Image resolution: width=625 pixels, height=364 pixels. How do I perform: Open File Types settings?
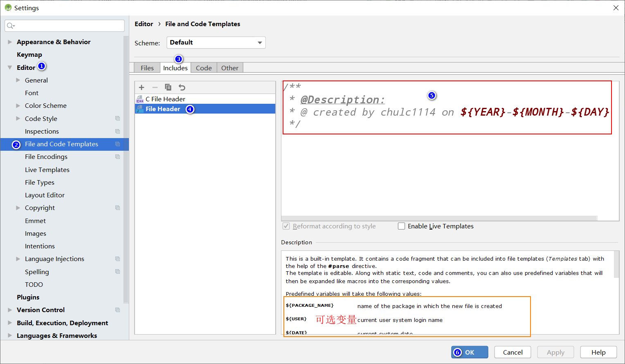(40, 182)
